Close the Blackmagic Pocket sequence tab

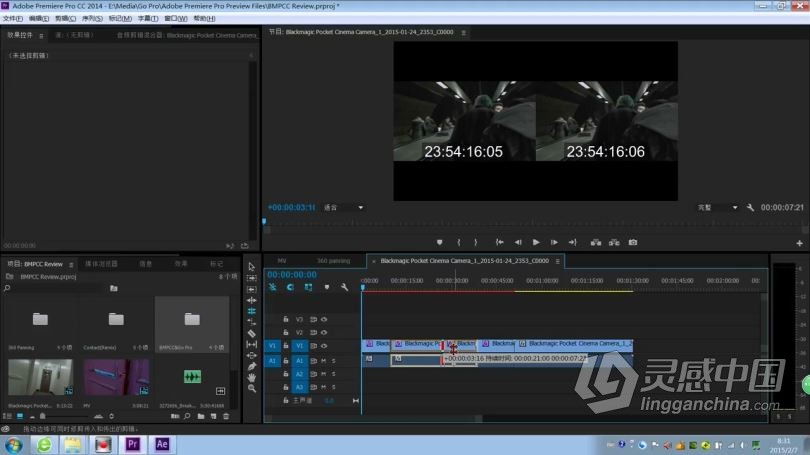[373, 261]
